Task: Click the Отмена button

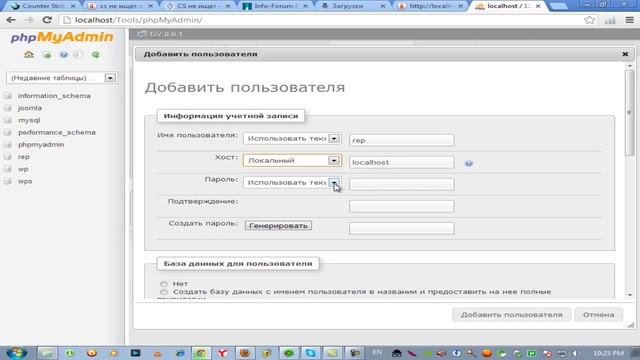Action: (598, 315)
